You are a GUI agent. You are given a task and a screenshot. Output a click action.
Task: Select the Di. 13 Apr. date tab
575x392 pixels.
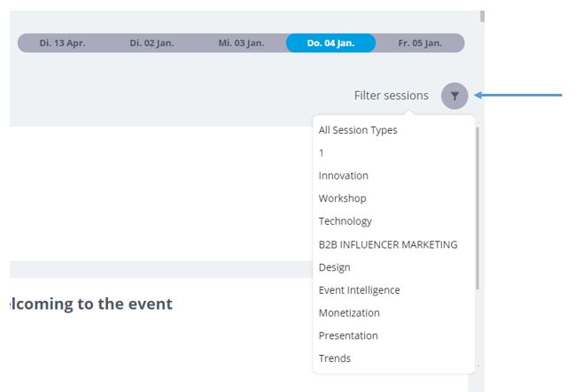pyautogui.click(x=62, y=42)
